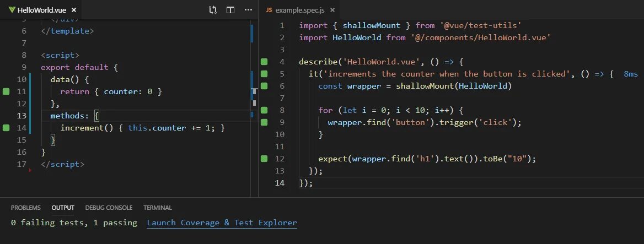Click '@vue/test-utils' import string
The width and height of the screenshot is (644, 244).
(x=481, y=25)
